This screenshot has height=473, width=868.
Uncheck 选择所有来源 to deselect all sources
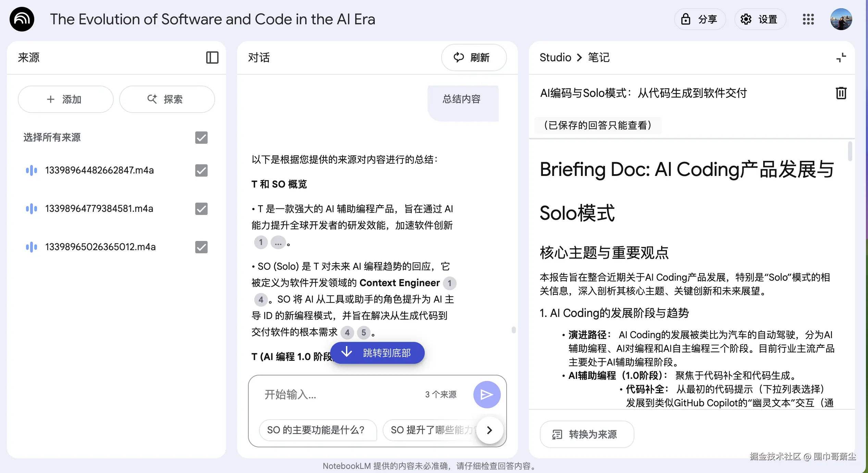201,138
